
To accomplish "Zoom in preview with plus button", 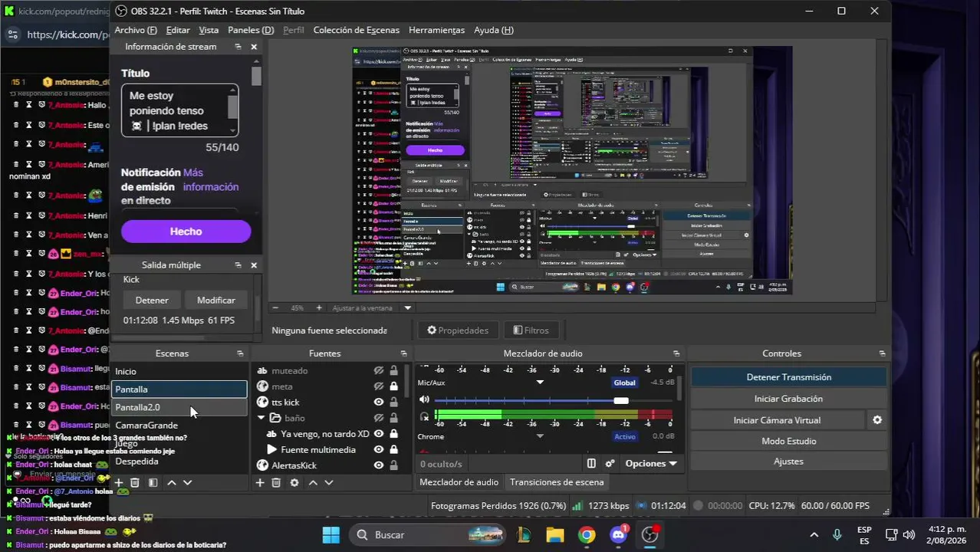I will click(319, 307).
